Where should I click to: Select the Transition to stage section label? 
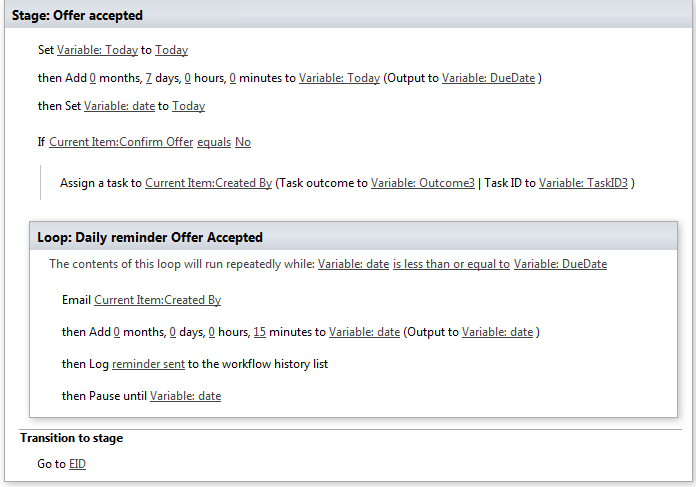[x=72, y=438]
